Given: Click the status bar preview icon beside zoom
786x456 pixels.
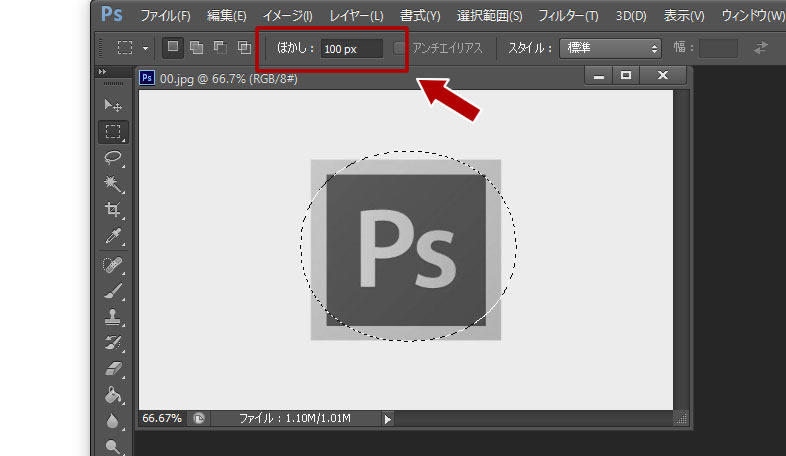Looking at the screenshot, I should [x=199, y=418].
